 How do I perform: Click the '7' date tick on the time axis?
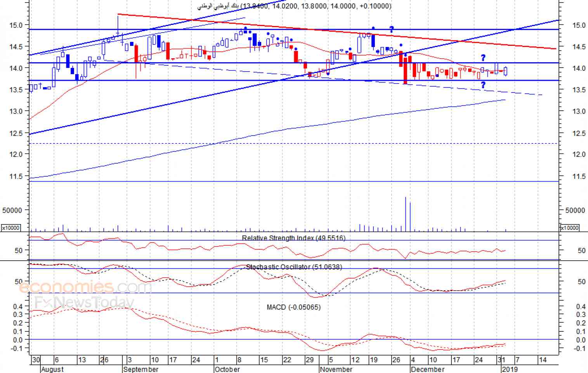517,360
